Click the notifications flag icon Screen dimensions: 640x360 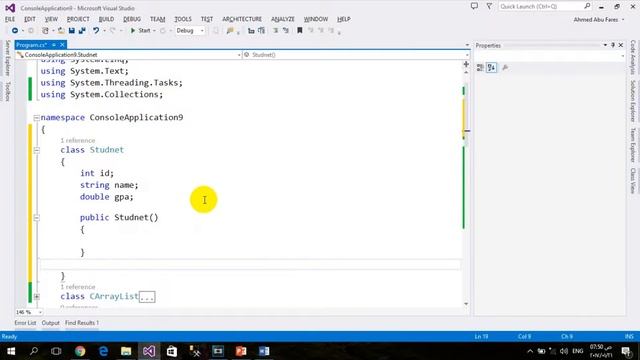pyautogui.click(x=489, y=7)
